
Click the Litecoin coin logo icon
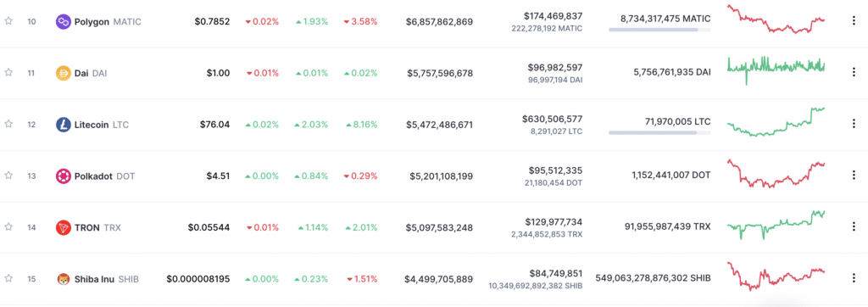pyautogui.click(x=63, y=125)
